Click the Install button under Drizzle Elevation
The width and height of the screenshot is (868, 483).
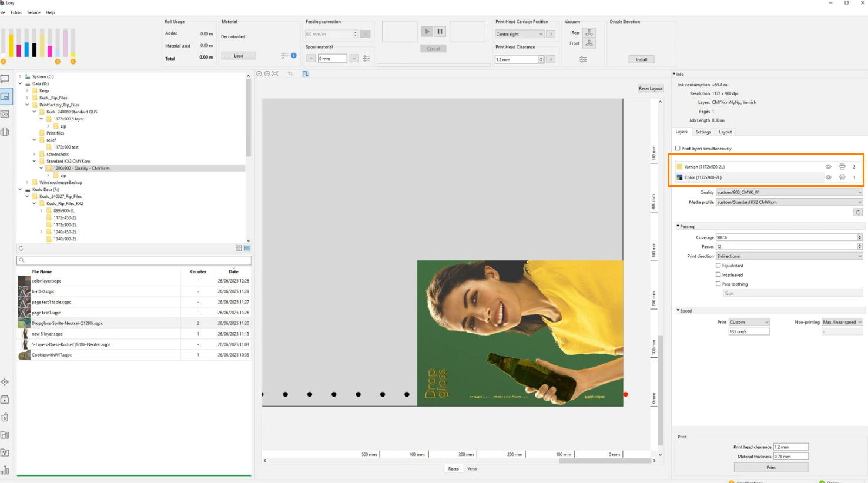point(641,59)
